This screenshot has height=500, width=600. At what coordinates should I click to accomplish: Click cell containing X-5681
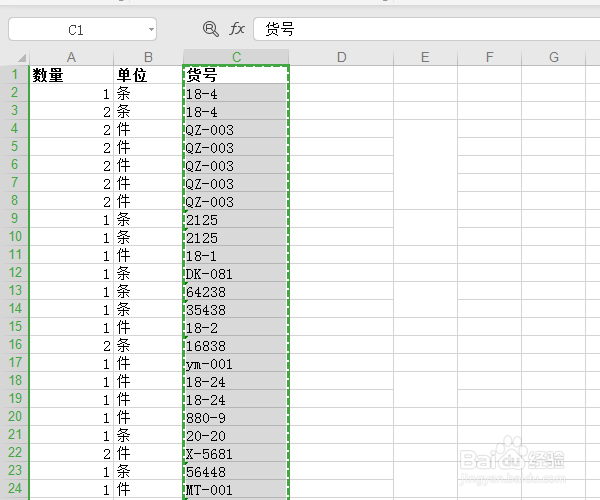(x=236, y=453)
